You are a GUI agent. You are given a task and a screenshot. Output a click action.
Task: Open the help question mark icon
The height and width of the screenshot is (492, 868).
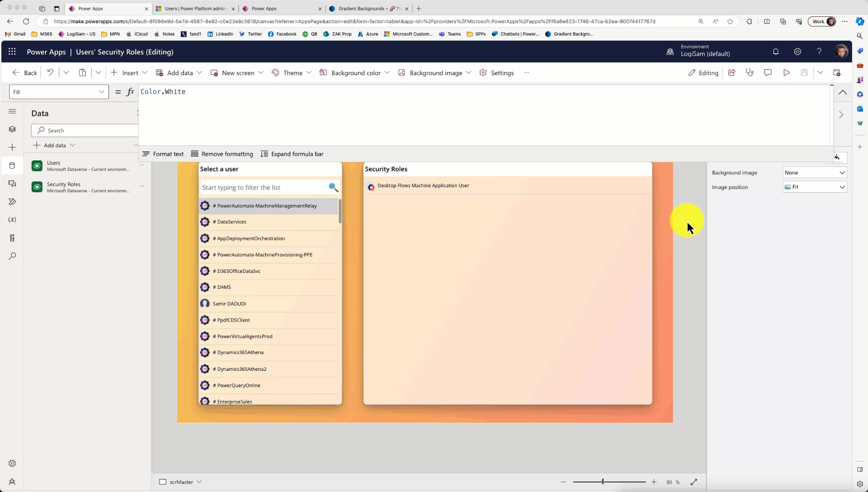pos(819,52)
